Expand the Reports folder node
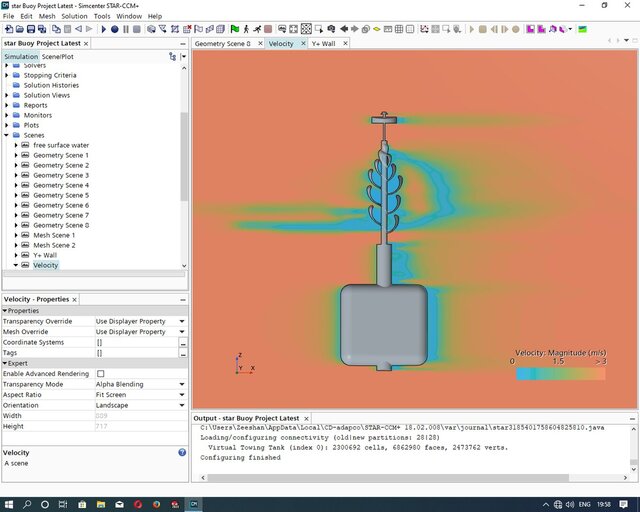Image resolution: width=640 pixels, height=512 pixels. pos(7,105)
